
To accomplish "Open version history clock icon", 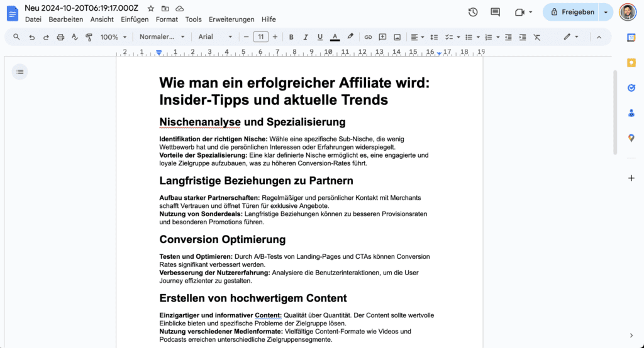I will coord(473,12).
